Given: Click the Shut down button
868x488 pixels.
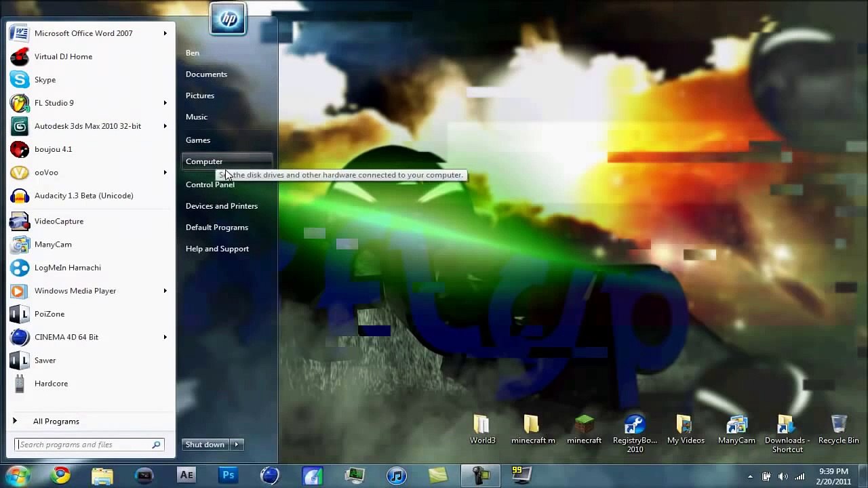Looking at the screenshot, I should (205, 445).
